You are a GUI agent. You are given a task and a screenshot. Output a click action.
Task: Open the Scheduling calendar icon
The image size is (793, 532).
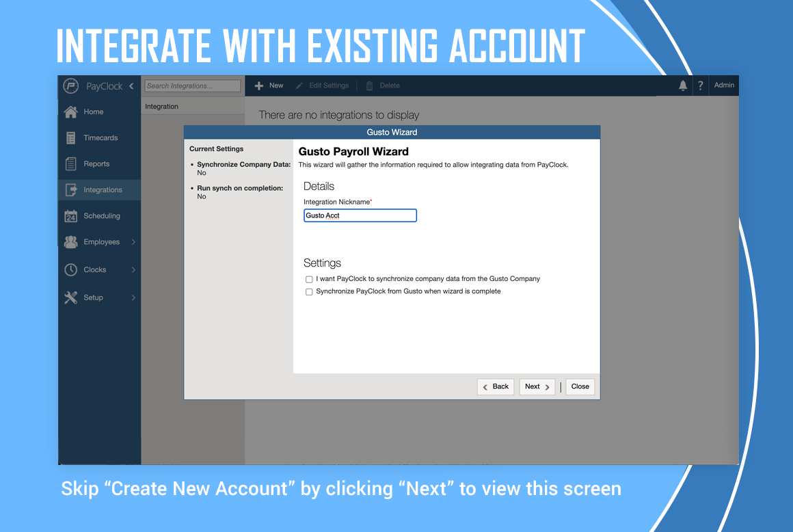click(x=71, y=216)
